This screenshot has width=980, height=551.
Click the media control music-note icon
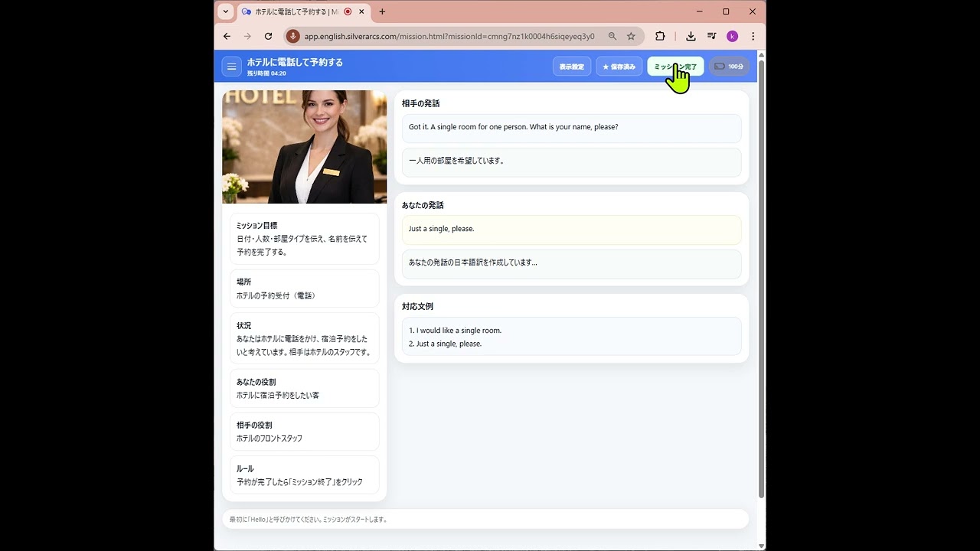711,36
